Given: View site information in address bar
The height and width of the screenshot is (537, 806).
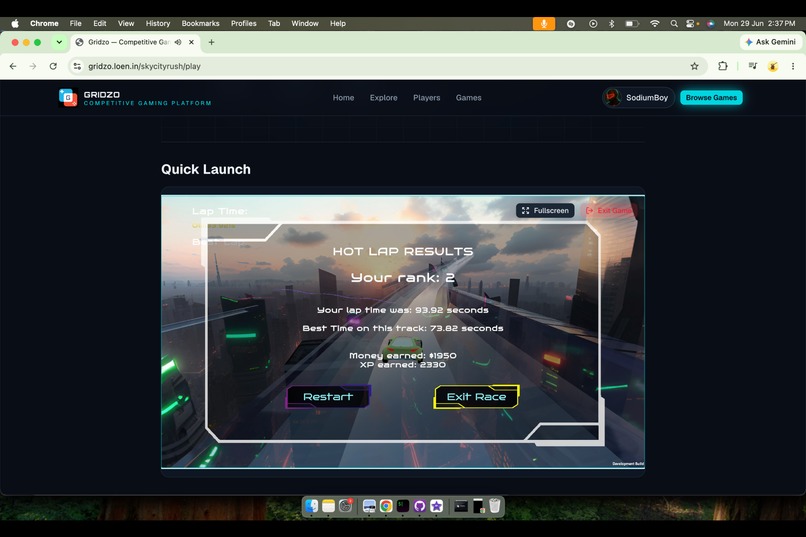Looking at the screenshot, I should pos(77,66).
